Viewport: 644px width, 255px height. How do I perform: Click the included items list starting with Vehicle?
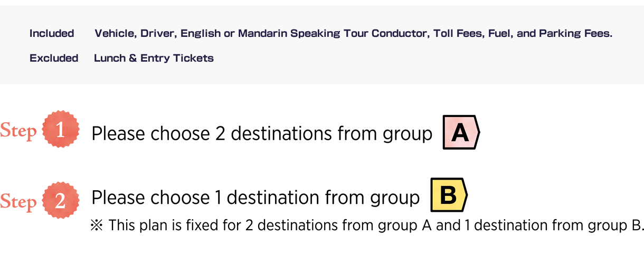[x=354, y=34]
